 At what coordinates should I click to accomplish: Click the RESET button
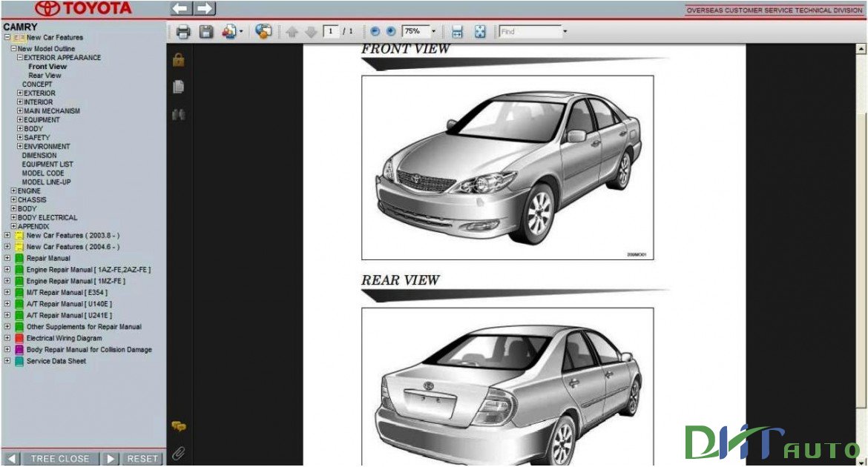(143, 459)
